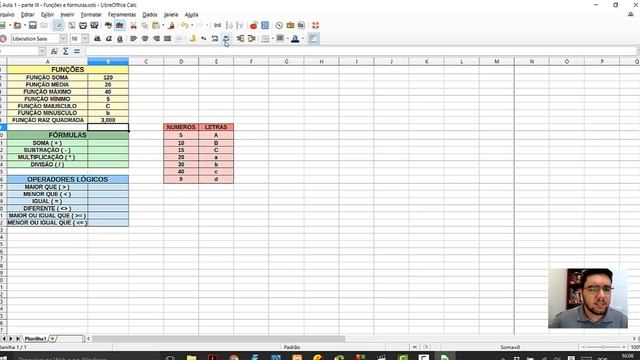Toggle align right
This screenshot has height=360, width=640.
tap(156, 38)
